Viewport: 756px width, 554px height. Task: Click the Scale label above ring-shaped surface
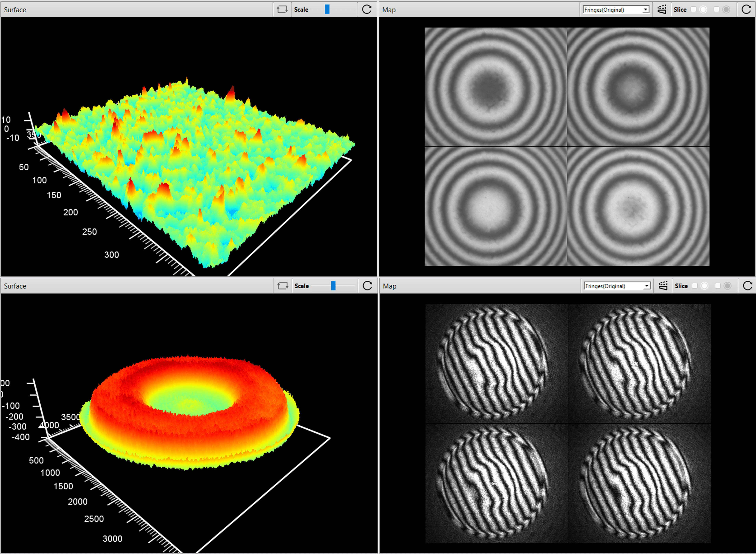302,286
